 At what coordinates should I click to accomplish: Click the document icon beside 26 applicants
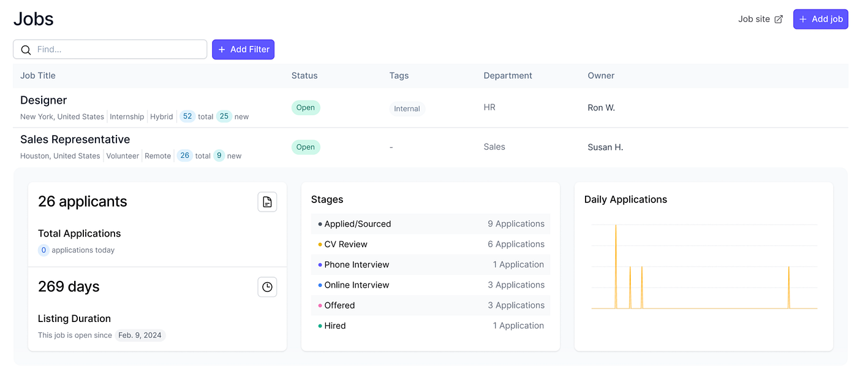(x=267, y=202)
